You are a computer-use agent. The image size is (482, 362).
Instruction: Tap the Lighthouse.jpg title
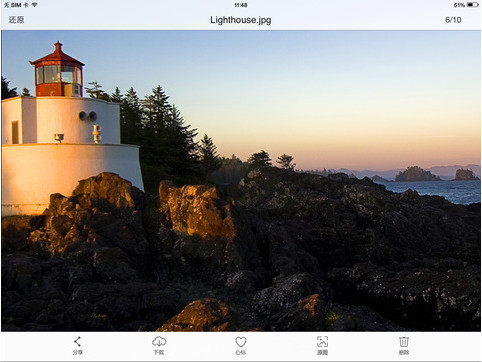click(x=241, y=20)
